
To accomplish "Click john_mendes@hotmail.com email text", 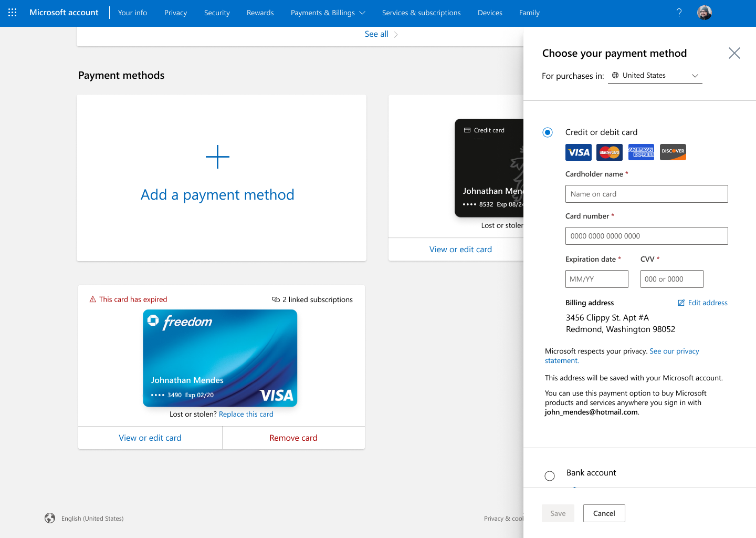I will [x=591, y=412].
